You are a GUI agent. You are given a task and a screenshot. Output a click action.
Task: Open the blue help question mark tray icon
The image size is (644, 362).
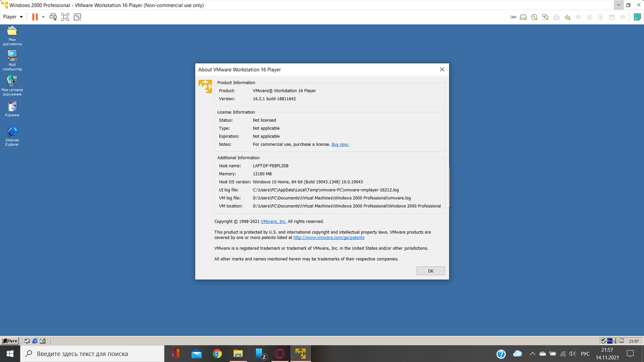point(501,354)
